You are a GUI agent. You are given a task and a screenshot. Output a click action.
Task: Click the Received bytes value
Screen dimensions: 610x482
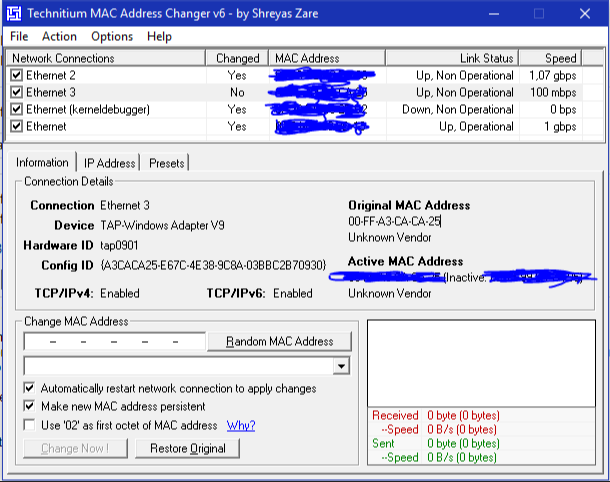463,415
